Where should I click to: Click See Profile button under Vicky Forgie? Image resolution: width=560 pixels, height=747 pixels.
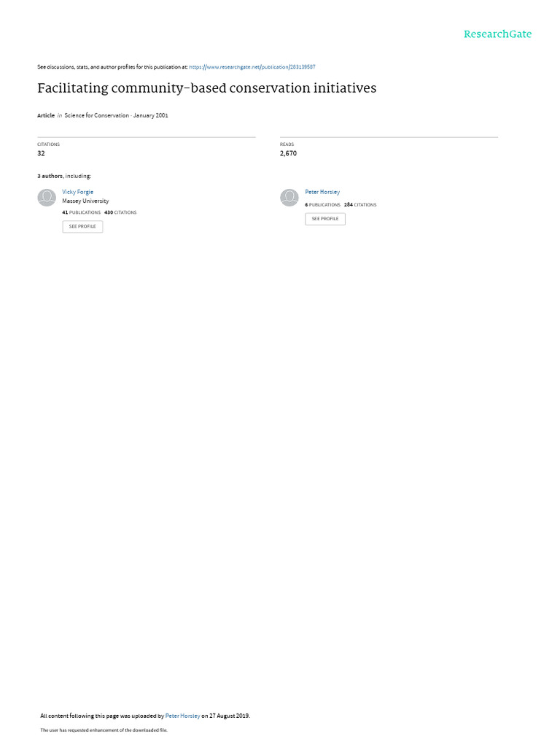point(82,227)
